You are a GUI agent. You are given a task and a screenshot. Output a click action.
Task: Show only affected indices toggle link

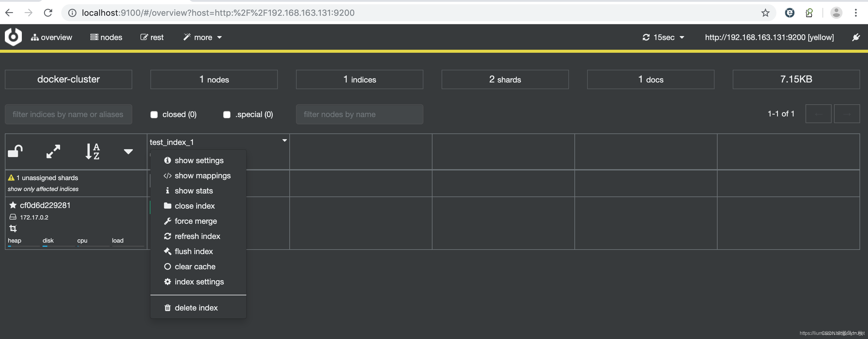pos(43,189)
